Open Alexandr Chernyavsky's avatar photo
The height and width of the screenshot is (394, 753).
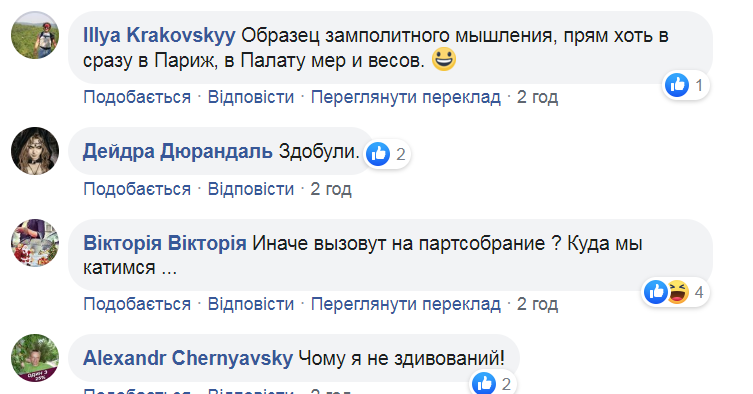point(35,358)
